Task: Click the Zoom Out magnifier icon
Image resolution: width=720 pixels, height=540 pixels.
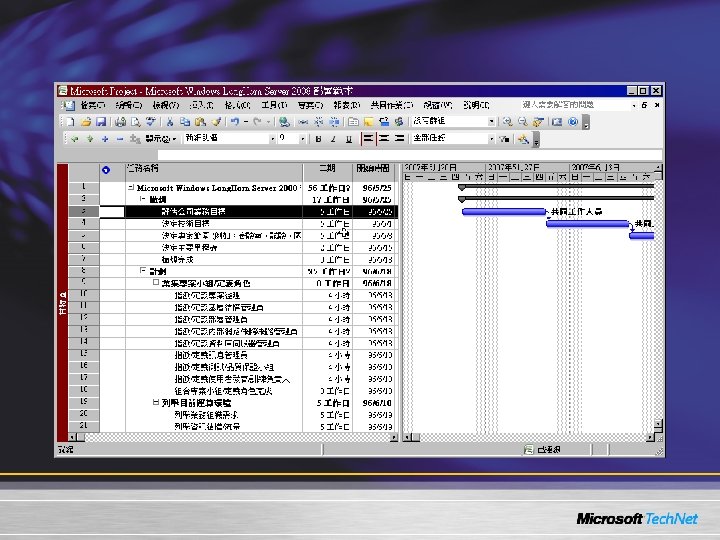Action: point(523,122)
